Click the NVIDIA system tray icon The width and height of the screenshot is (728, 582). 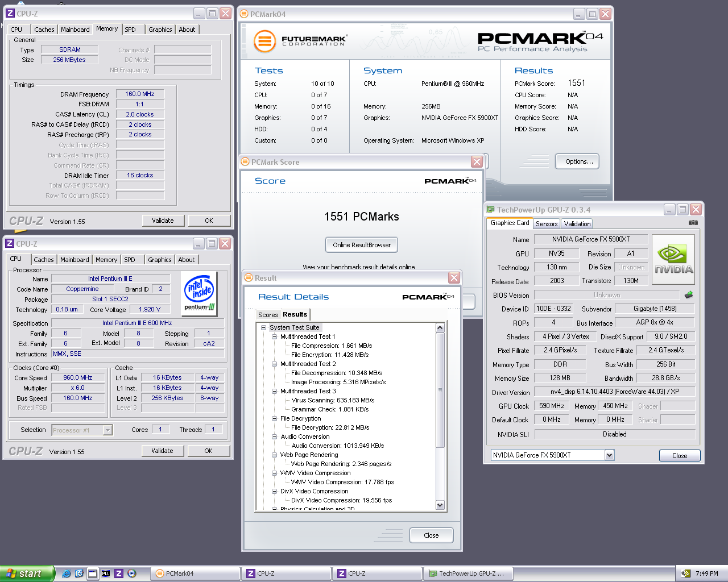[686, 573]
